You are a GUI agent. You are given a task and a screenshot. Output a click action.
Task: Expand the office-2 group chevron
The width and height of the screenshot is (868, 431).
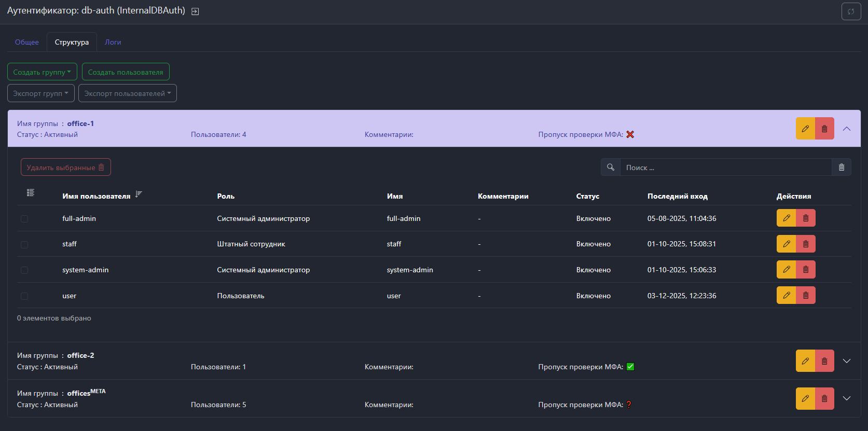click(x=847, y=361)
